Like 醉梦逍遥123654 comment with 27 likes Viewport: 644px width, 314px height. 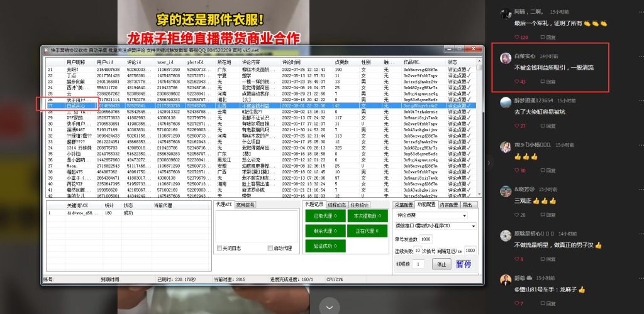(520, 126)
